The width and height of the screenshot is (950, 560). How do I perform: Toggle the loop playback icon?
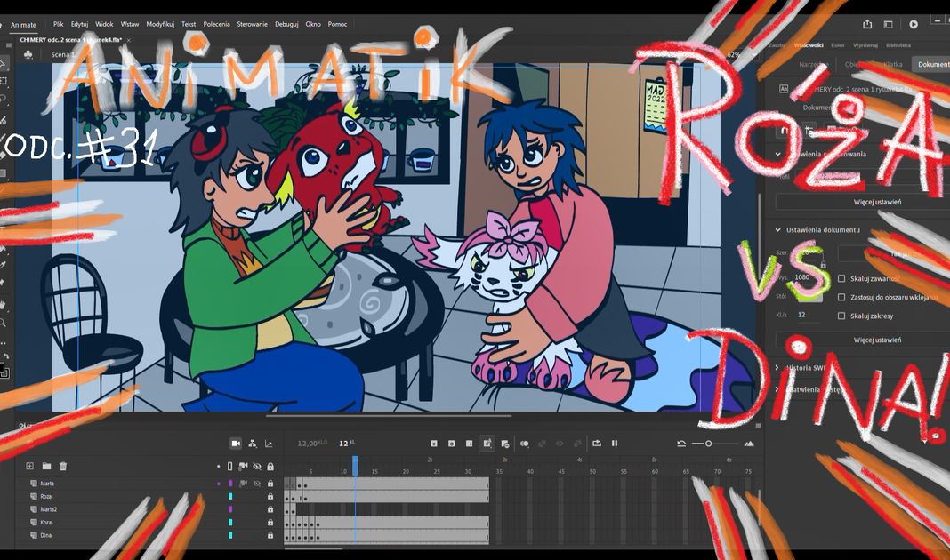(x=597, y=443)
